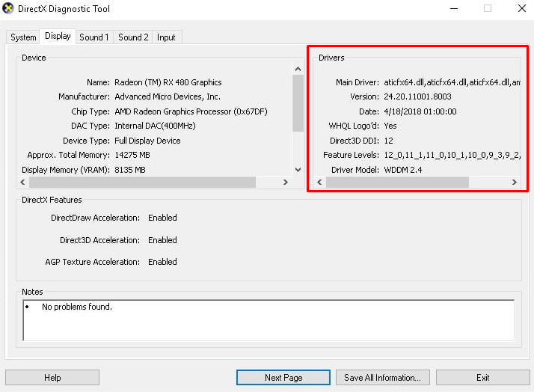Open the Sound 1 tab
This screenshot has width=534, height=392.
[x=94, y=37]
